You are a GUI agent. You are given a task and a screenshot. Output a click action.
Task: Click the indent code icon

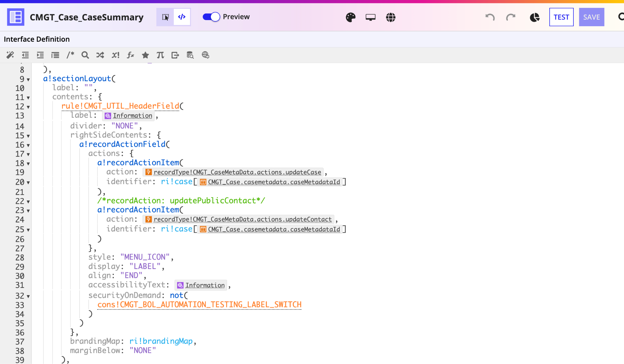(40, 55)
